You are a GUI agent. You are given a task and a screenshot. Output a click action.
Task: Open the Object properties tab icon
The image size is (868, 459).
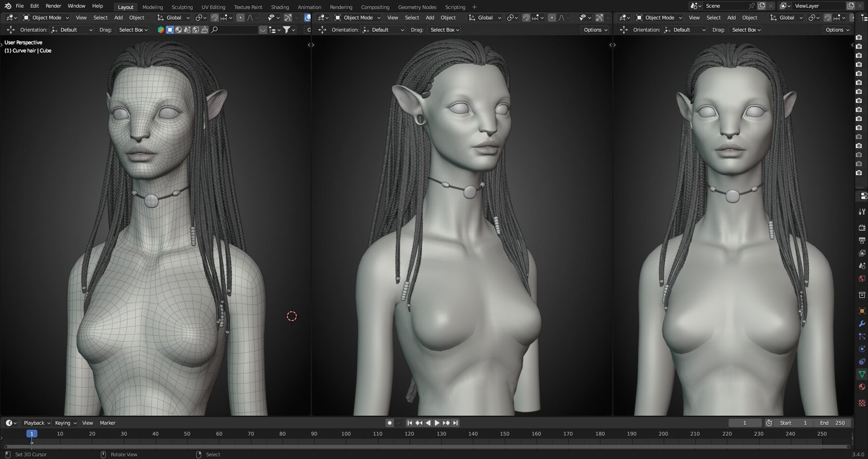tap(862, 311)
